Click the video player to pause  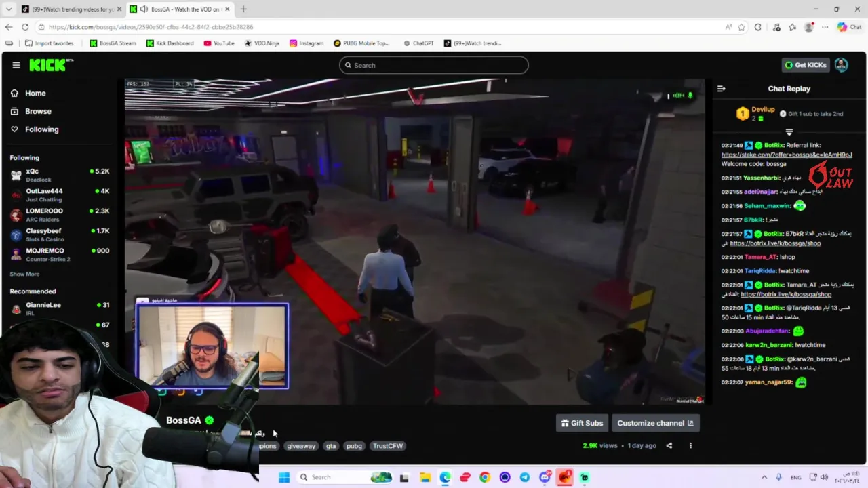415,241
